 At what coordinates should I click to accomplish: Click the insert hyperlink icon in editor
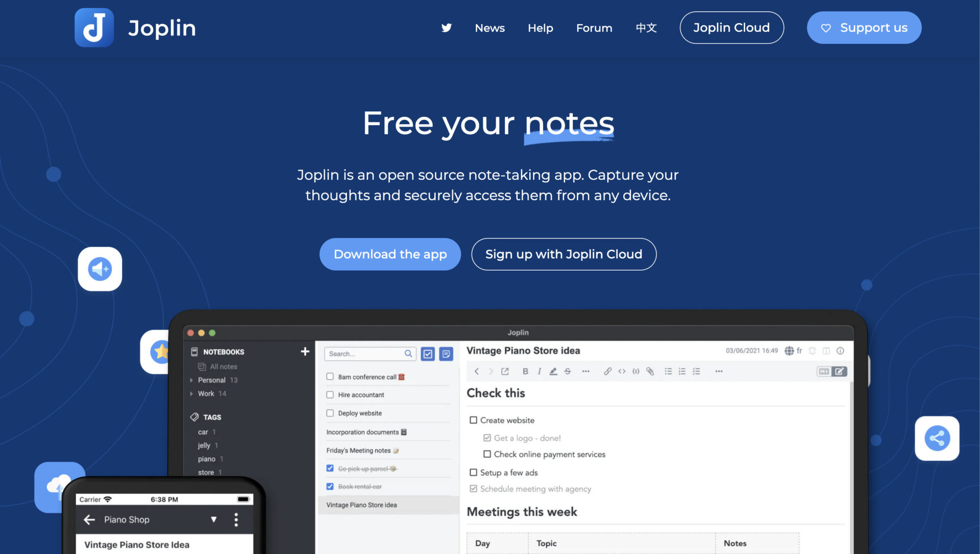(x=607, y=371)
